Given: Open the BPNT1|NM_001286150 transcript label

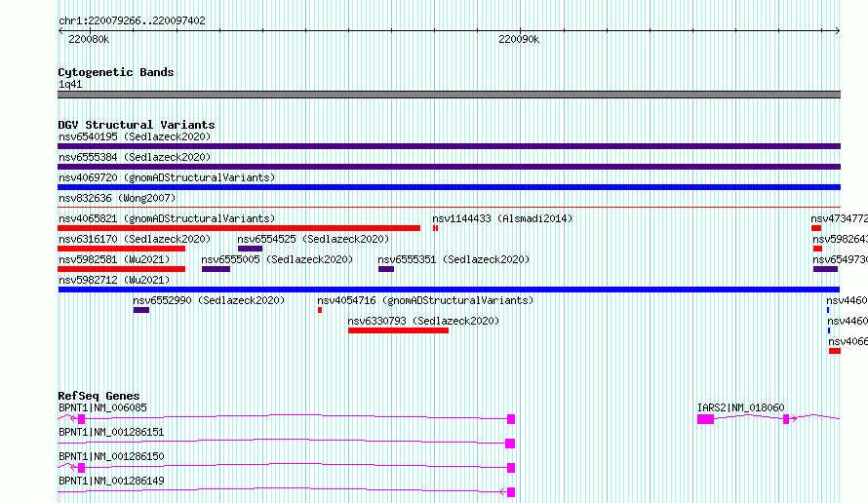Looking at the screenshot, I should coord(111,456).
